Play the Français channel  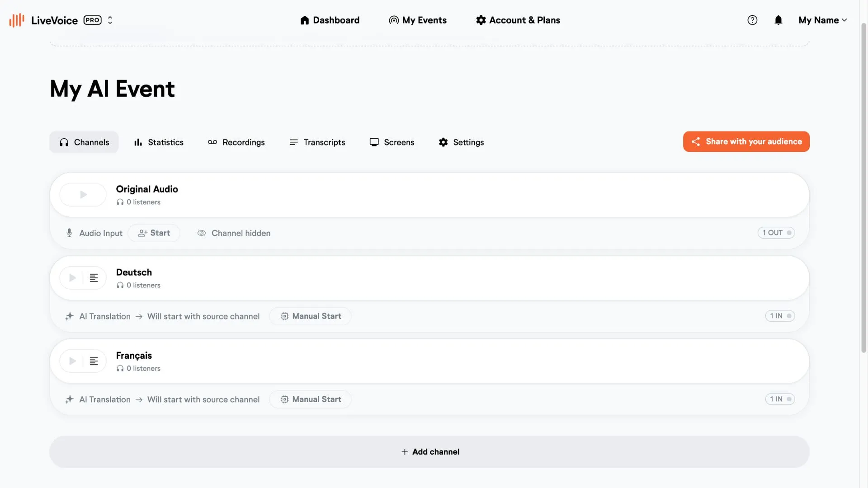tap(72, 361)
